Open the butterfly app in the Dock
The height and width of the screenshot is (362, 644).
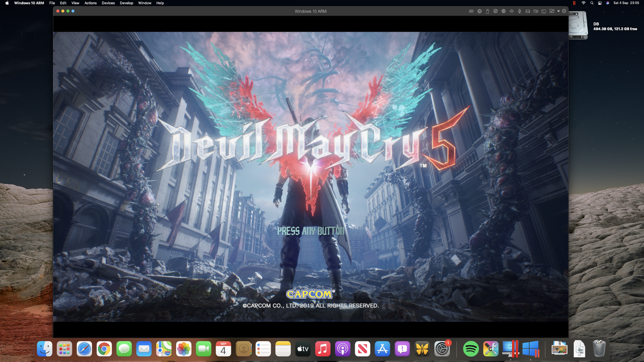(x=422, y=349)
